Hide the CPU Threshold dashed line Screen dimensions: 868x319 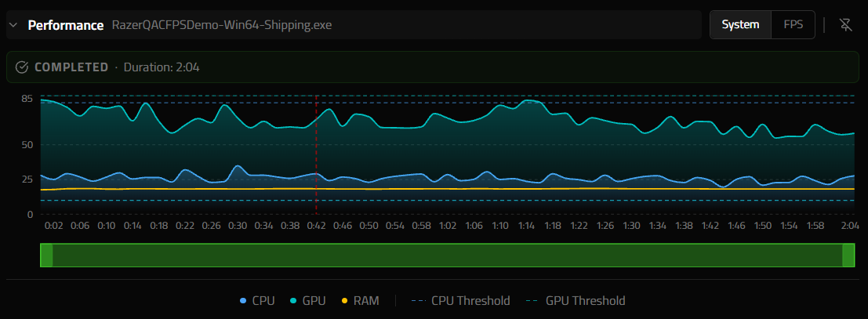coord(460,301)
